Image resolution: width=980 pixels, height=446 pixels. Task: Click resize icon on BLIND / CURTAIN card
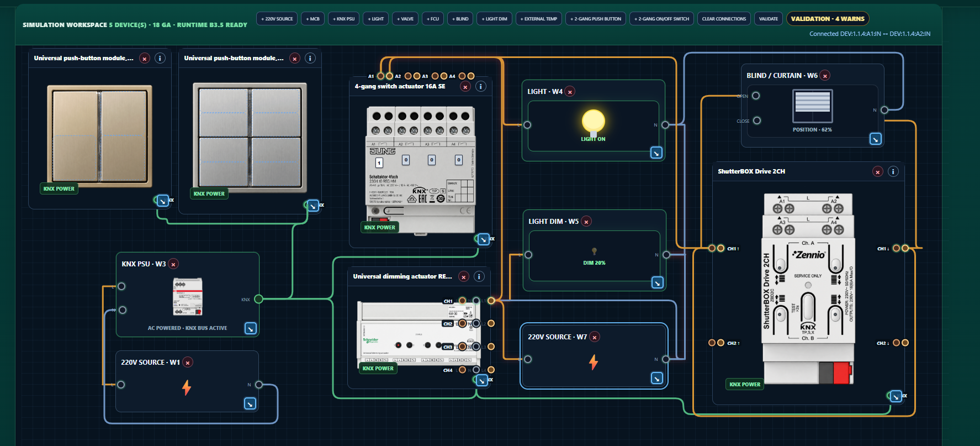[x=875, y=139]
